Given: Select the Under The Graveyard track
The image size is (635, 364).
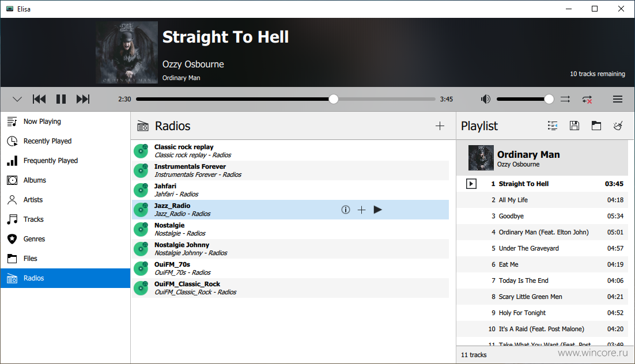Looking at the screenshot, I should 542,249.
